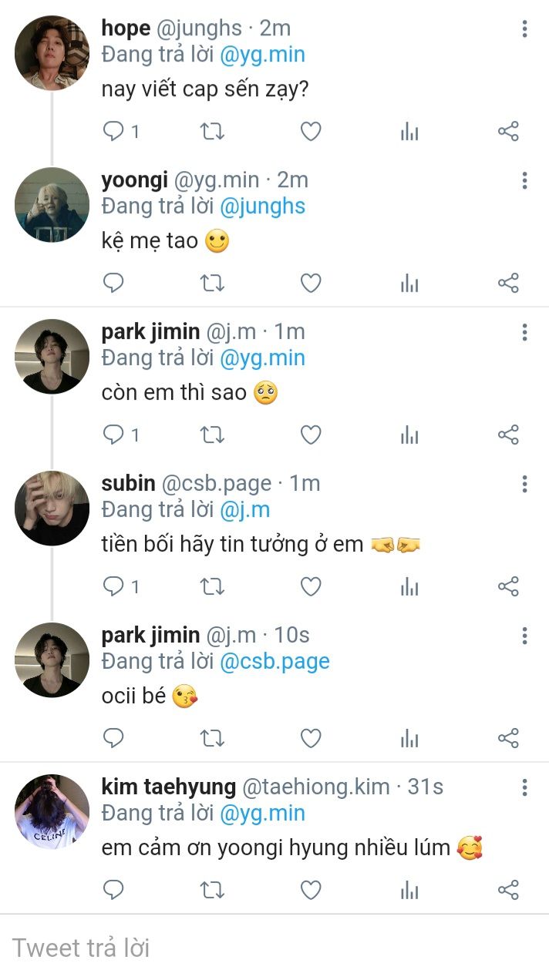This screenshot has height=980, width=549.
Task: View analytics on subin's tweet
Action: (409, 587)
